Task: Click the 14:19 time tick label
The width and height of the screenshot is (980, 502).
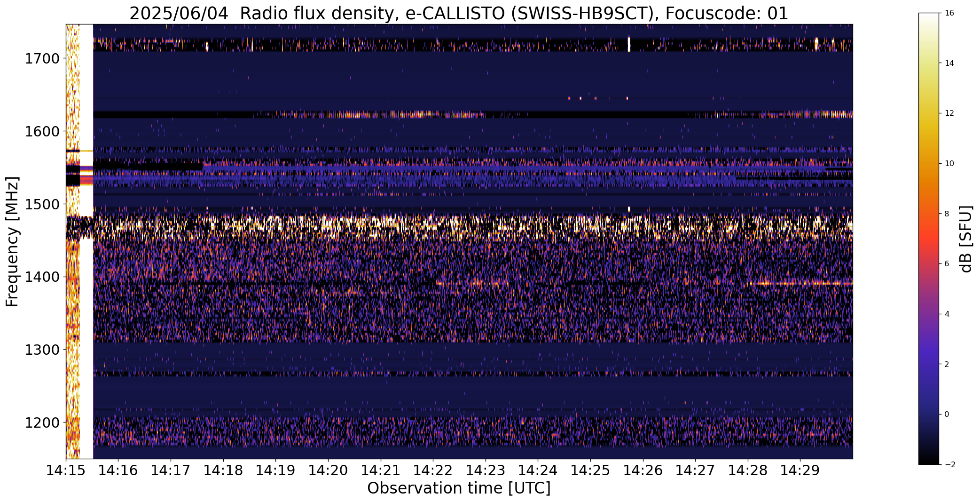Action: point(275,470)
